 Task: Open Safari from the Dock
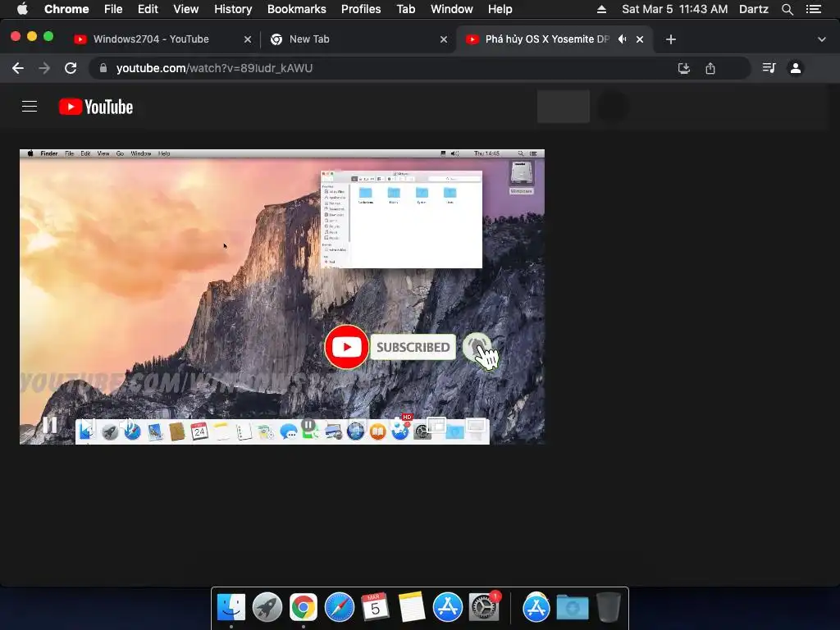coord(339,608)
